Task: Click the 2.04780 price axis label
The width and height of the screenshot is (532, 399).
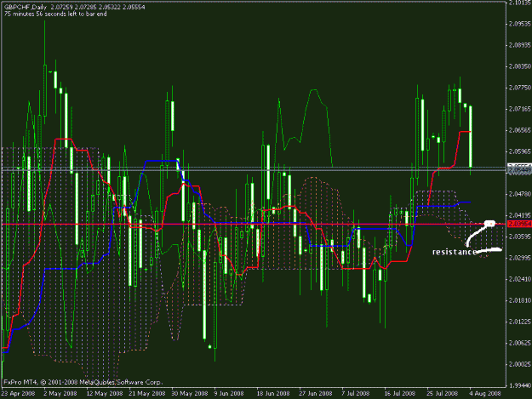Action: coord(520,194)
